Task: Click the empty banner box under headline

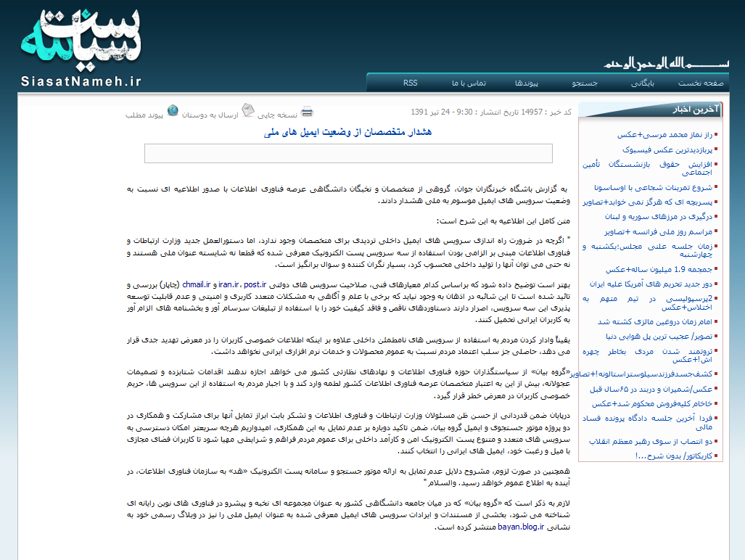Action: point(348,153)
